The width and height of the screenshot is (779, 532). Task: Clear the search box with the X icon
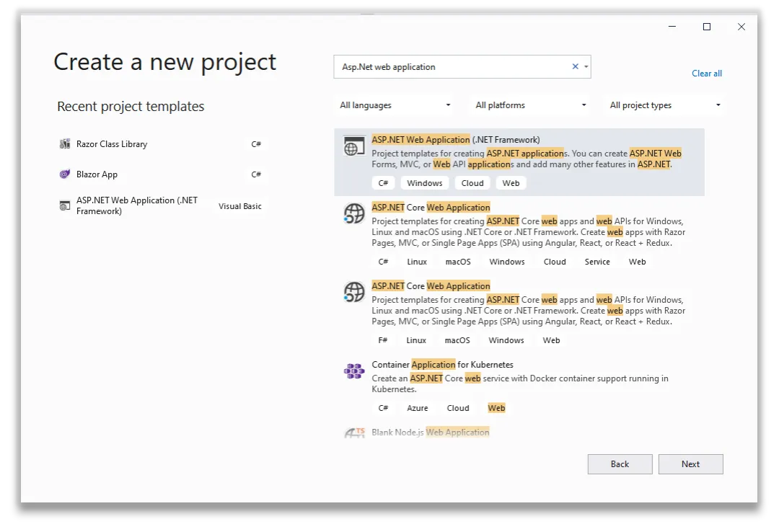[576, 66]
